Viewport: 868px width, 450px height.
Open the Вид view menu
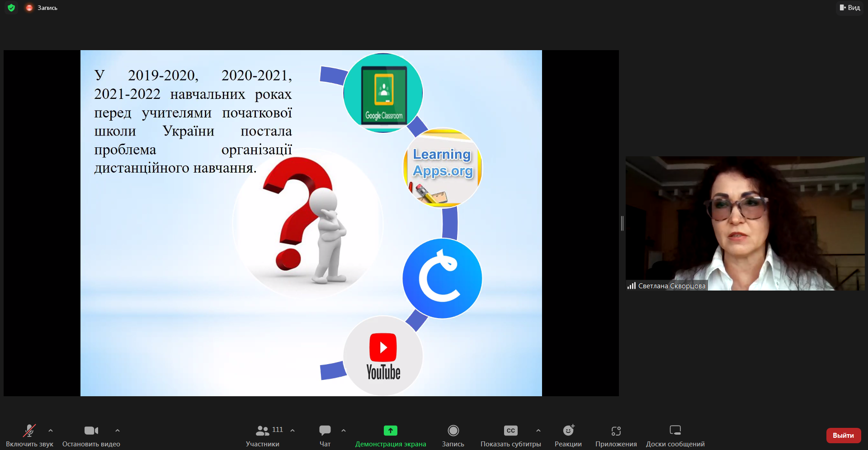tap(850, 8)
